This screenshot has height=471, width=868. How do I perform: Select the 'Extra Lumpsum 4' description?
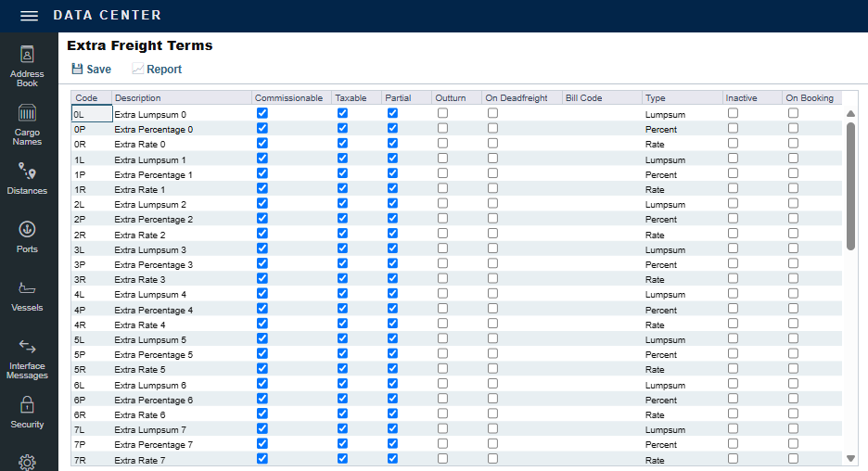click(x=182, y=295)
